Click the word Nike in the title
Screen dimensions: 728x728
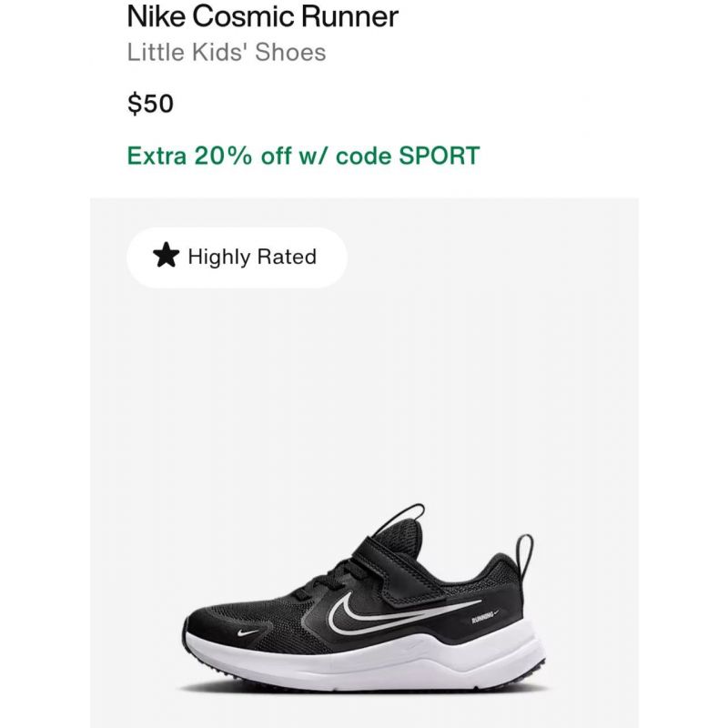157,16
